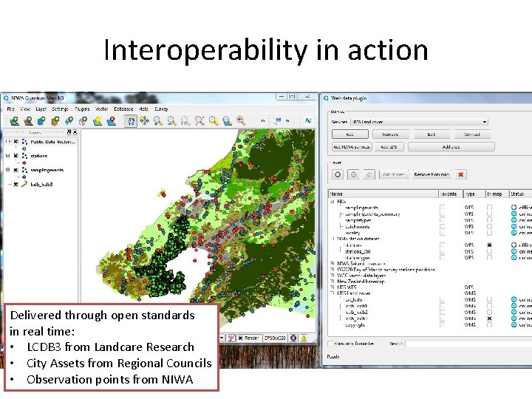Click the Status column header in service list
532x399 pixels.
pyautogui.click(x=520, y=194)
